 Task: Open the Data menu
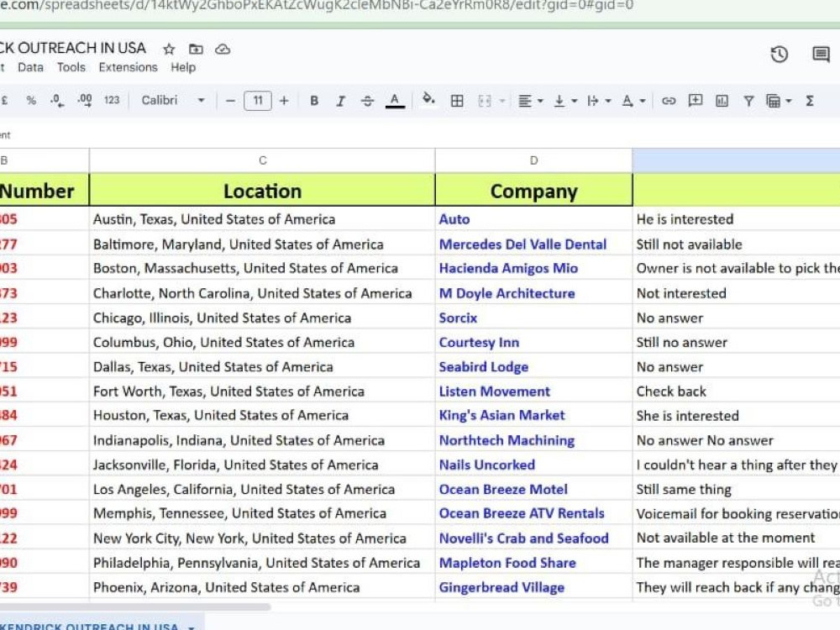30,67
